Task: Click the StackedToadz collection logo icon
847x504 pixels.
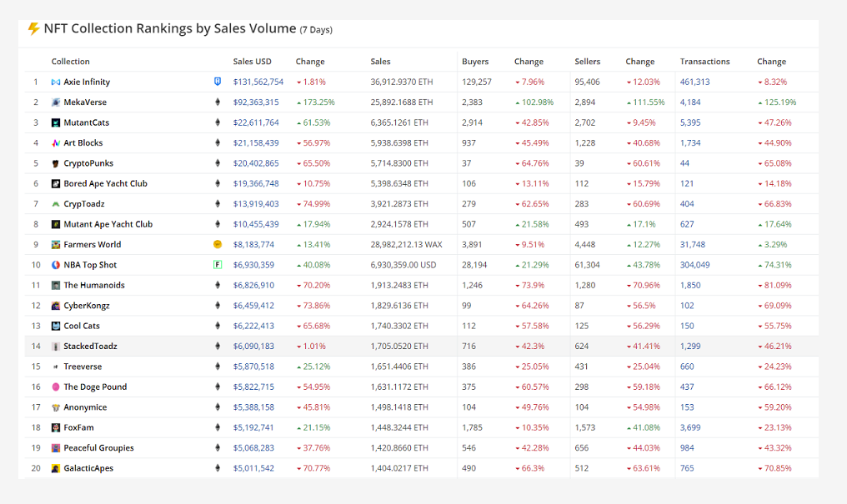Action: point(56,347)
